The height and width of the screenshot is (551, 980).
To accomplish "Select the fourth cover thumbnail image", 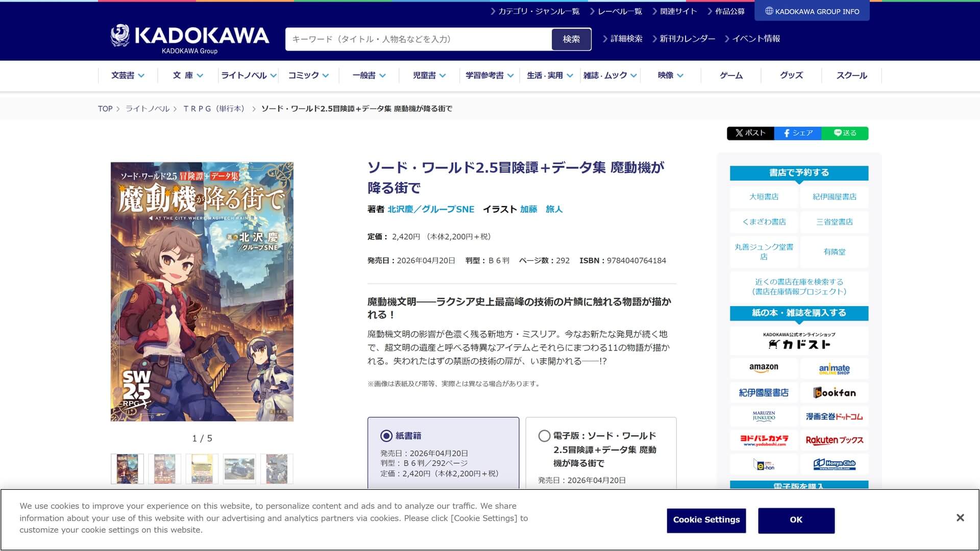I will [x=239, y=468].
